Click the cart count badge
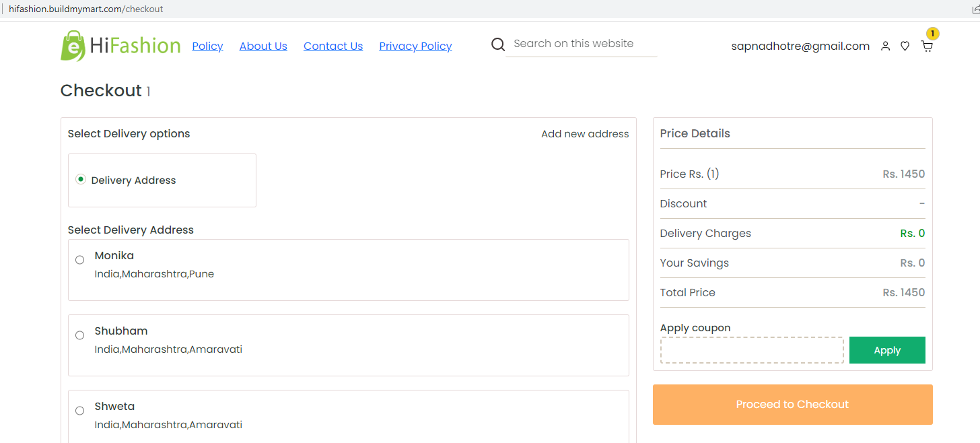The image size is (980, 443). click(x=932, y=34)
